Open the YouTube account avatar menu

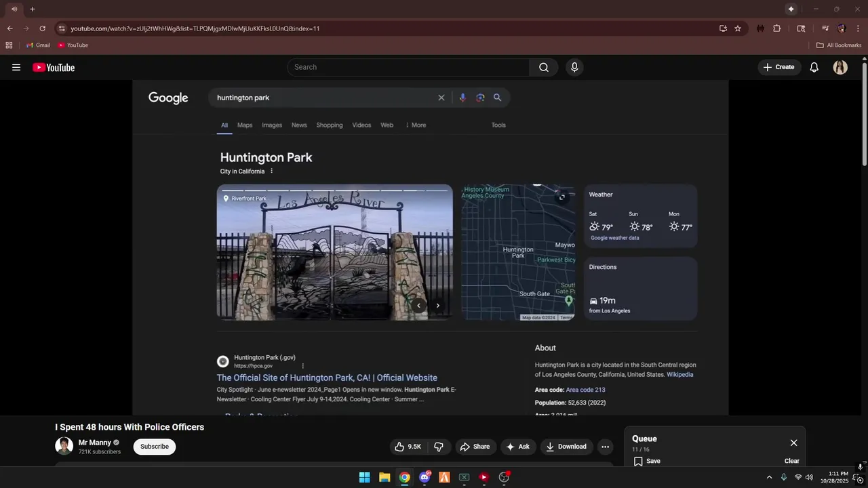[840, 67]
